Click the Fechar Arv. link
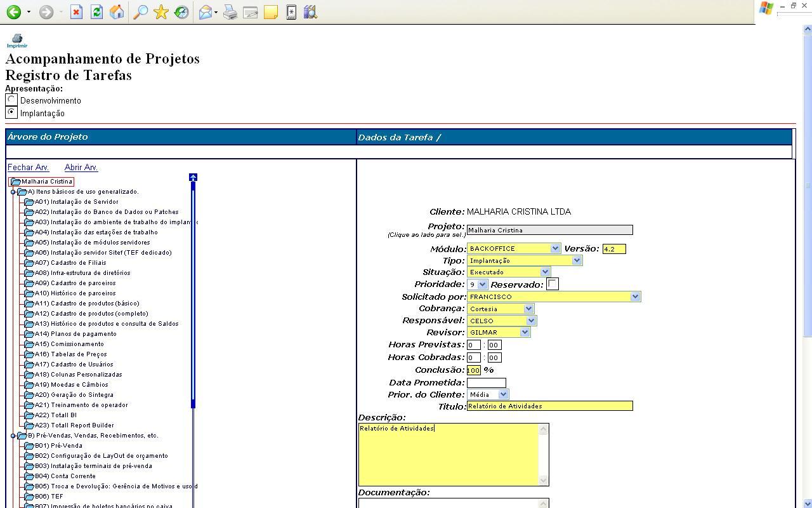Screen dimensions: 812x508 (29, 168)
